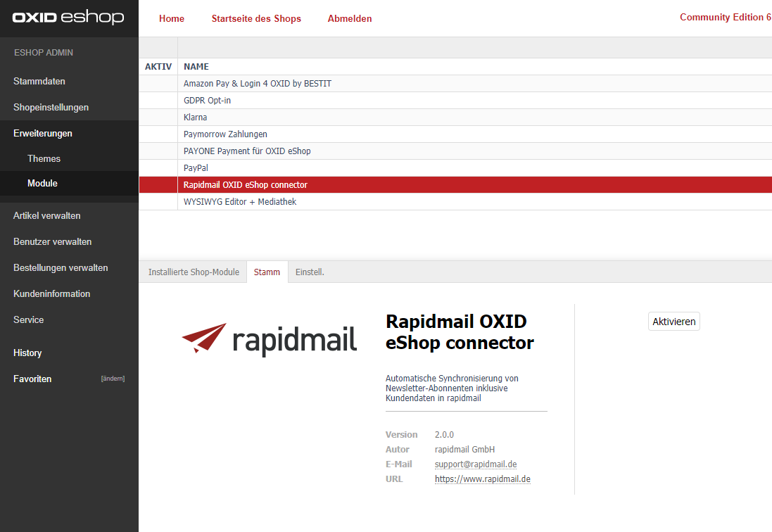
Task: Click the [ändern] link next to Favoriten
Action: click(x=113, y=379)
